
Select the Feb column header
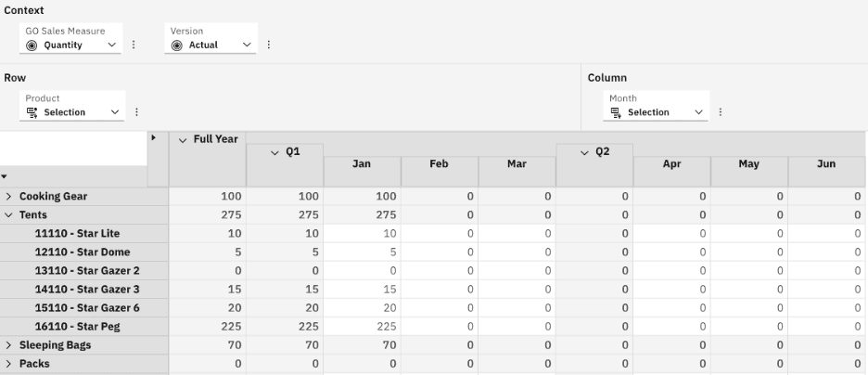439,164
